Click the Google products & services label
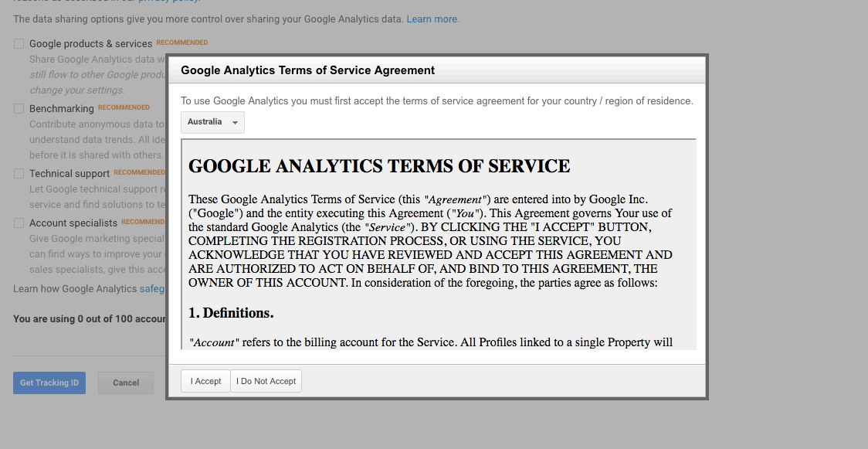 tap(91, 44)
